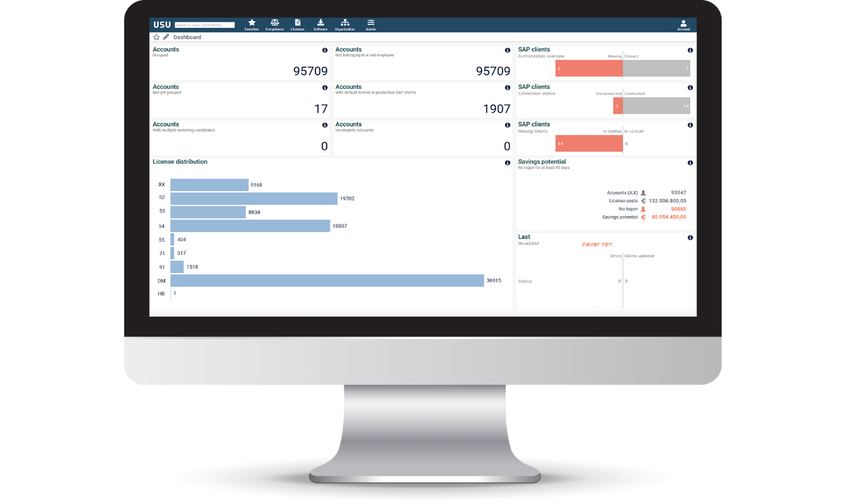
Task: Select the 52 license distribution bar
Action: [x=253, y=198]
